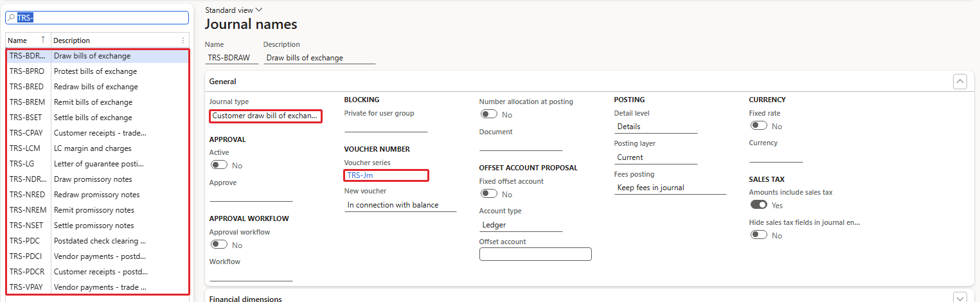Open the TRS-Jrn voucher series link
The image size is (980, 302).
[359, 175]
